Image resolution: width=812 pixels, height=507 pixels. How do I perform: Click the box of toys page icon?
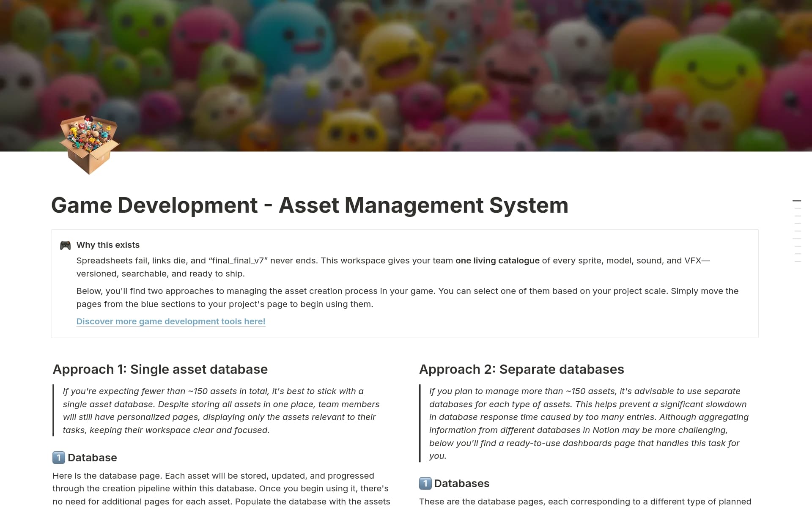(x=89, y=145)
